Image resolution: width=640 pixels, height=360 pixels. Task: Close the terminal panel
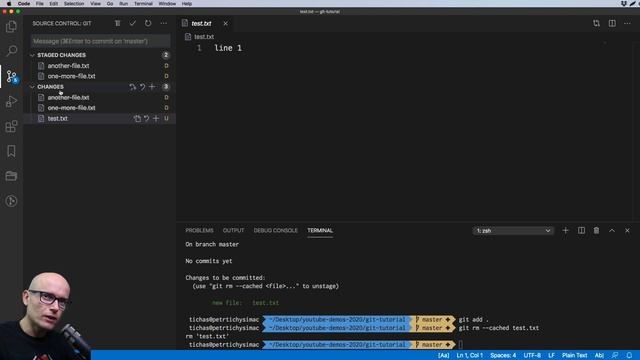coord(627,231)
